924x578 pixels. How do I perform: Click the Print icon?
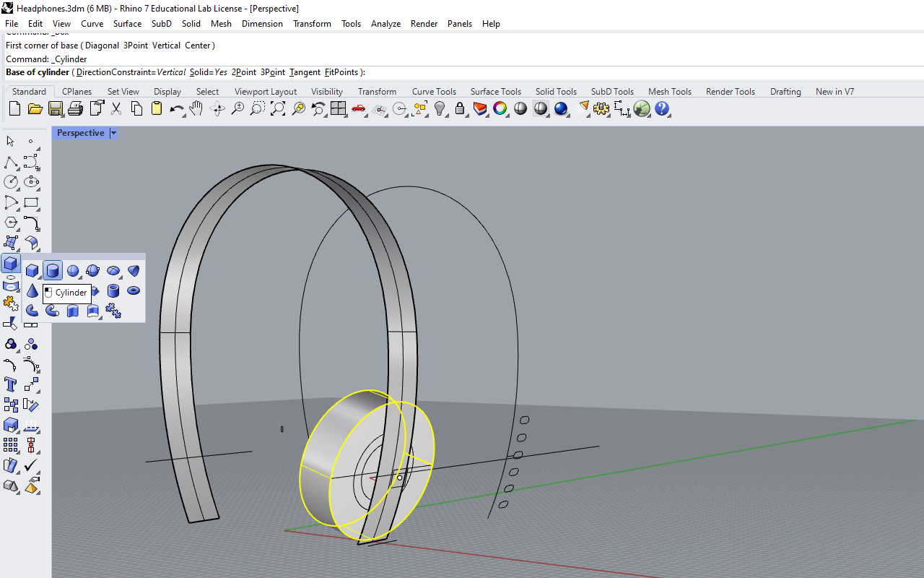(x=75, y=109)
